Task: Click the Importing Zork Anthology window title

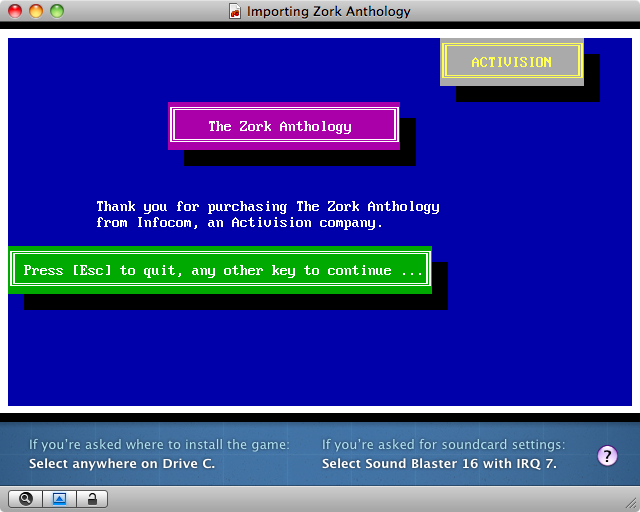Action: [328, 12]
